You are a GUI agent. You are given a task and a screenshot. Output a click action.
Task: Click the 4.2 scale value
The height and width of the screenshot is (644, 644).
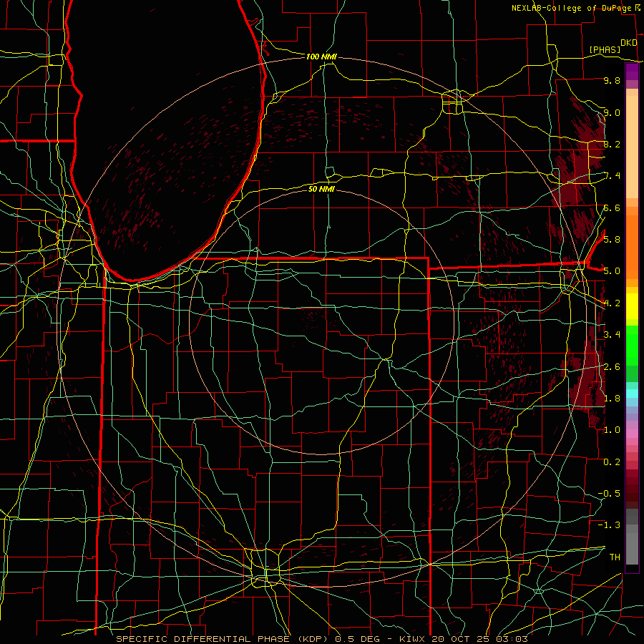point(612,303)
